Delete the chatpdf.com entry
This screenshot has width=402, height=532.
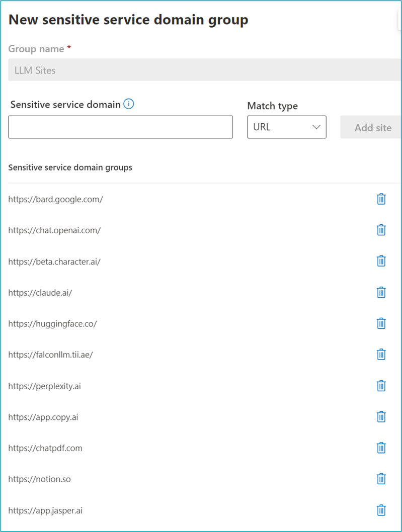click(x=381, y=448)
